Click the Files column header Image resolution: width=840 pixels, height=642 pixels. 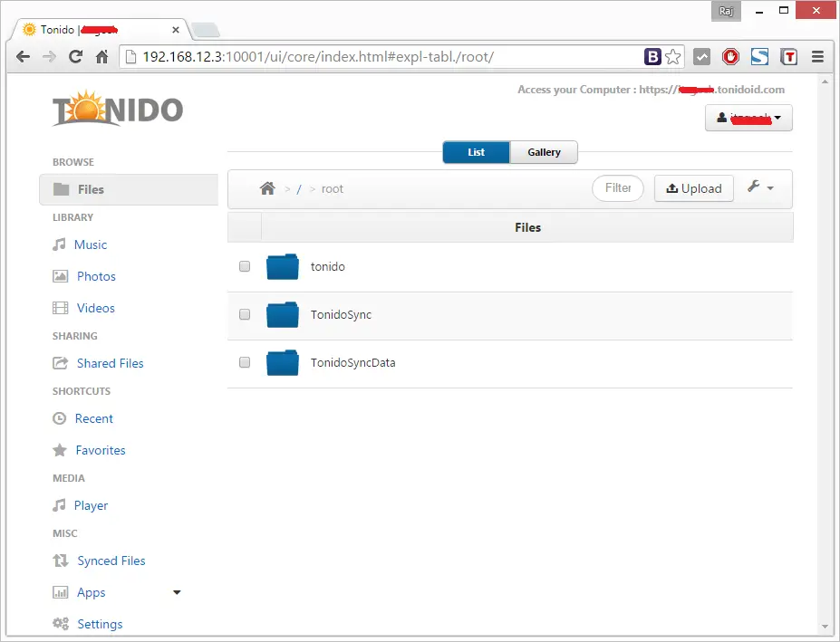tap(527, 227)
